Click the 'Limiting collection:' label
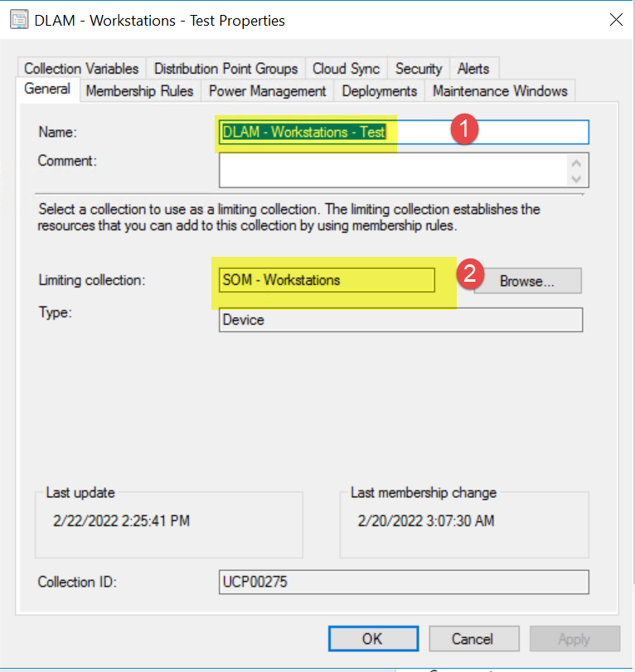The height and width of the screenshot is (672, 635). (92, 280)
